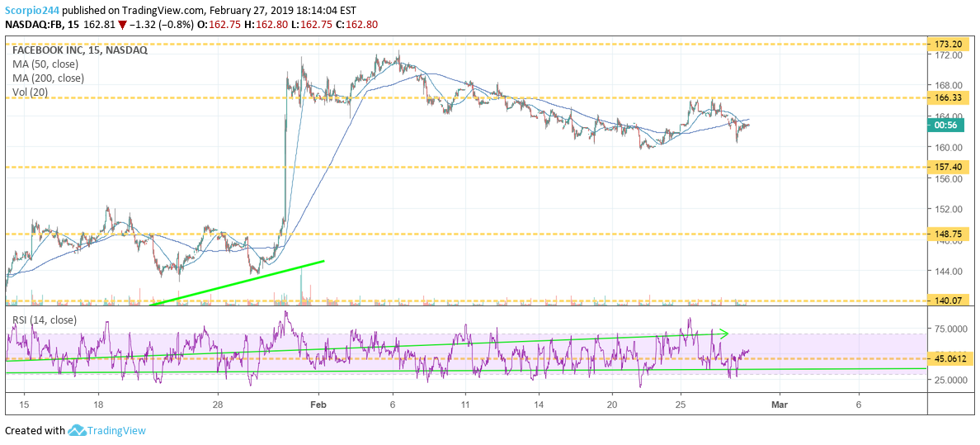
Task: Click the RSI (14, close) indicator label
Action: tap(45, 320)
